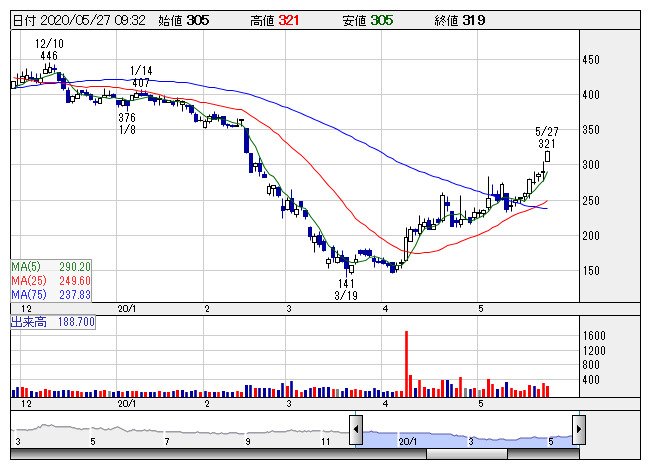Click the 141 3/19 low price marker
This screenshot has width=652, height=469.
pos(346,290)
